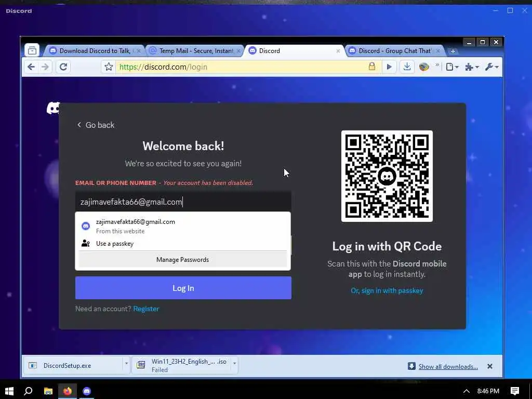This screenshot has height=399, width=532.
Task: Open the browser downloads toolbar icon
Action: (407, 67)
